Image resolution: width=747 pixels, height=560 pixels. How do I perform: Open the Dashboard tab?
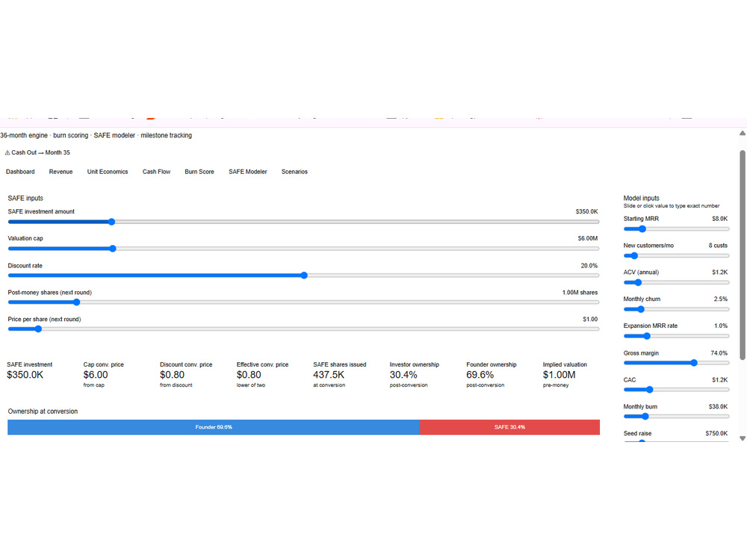[x=20, y=172]
